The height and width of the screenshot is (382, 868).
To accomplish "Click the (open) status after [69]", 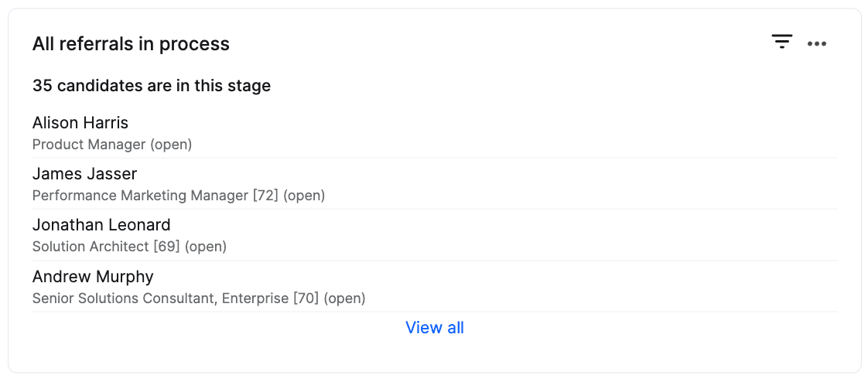I will (x=206, y=247).
